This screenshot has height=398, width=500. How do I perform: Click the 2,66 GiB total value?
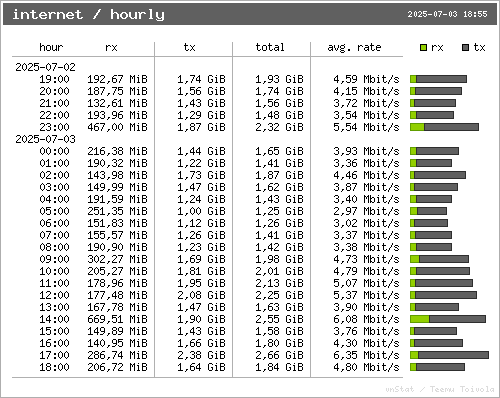click(279, 355)
